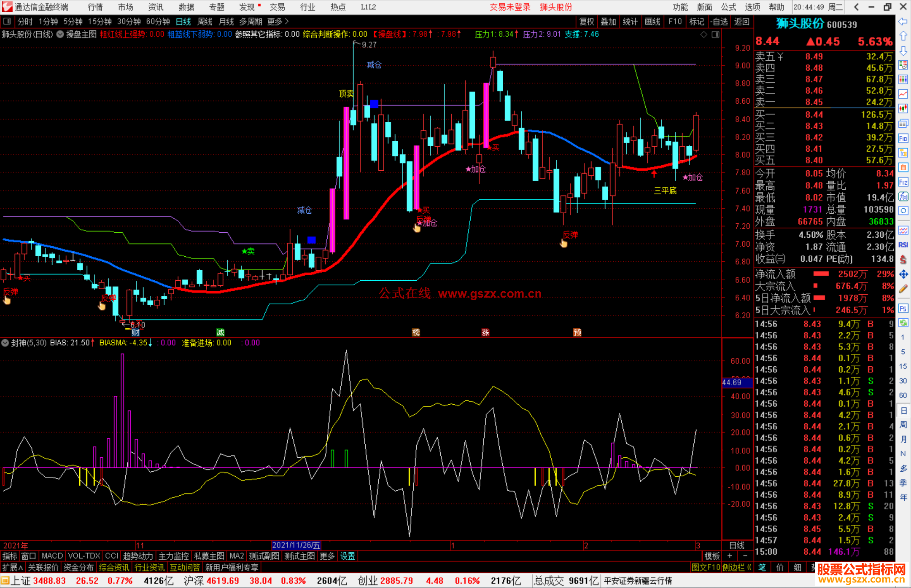Click the tree structure sidebar icon
Image resolution: width=911 pixels, height=588 pixels.
903,153
